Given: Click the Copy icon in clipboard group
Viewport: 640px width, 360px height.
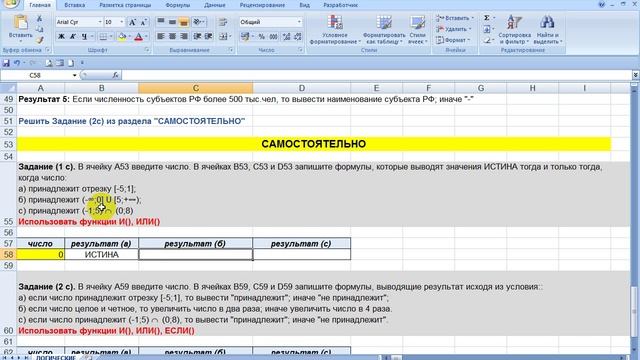Looking at the screenshot, I should 40,29.
